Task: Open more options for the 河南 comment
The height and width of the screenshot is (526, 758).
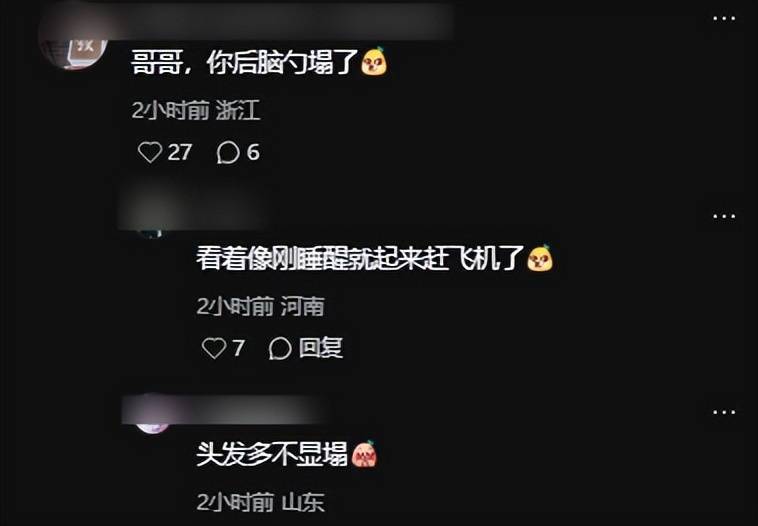Action: click(724, 216)
